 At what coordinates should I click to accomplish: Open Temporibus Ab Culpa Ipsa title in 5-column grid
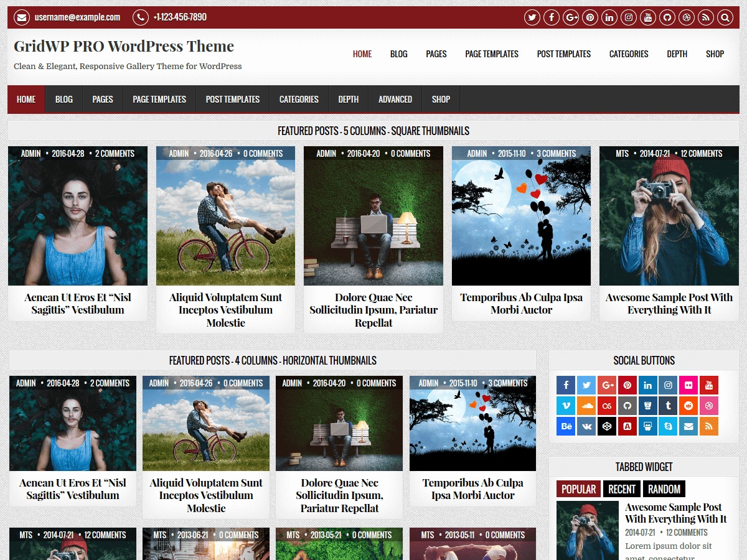522,304
